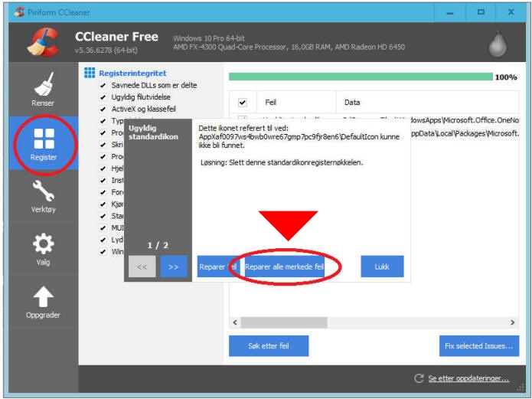532x399 pixels.
Task: Click the green 100% progress bar
Action: click(361, 77)
